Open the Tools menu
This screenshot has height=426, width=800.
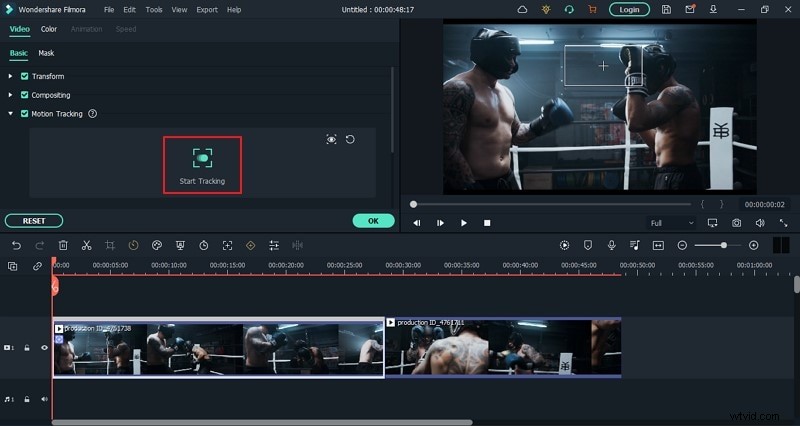click(154, 10)
